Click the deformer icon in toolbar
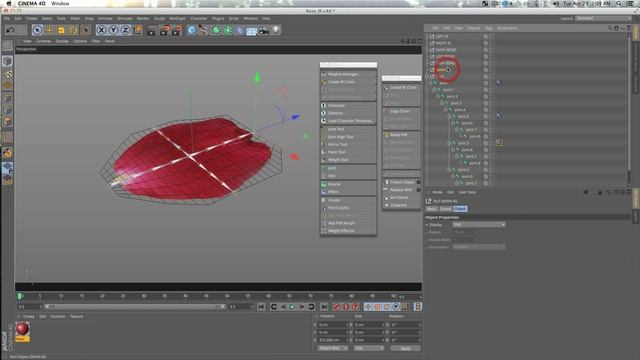Viewport: 640px width, 360px height. (x=240, y=30)
